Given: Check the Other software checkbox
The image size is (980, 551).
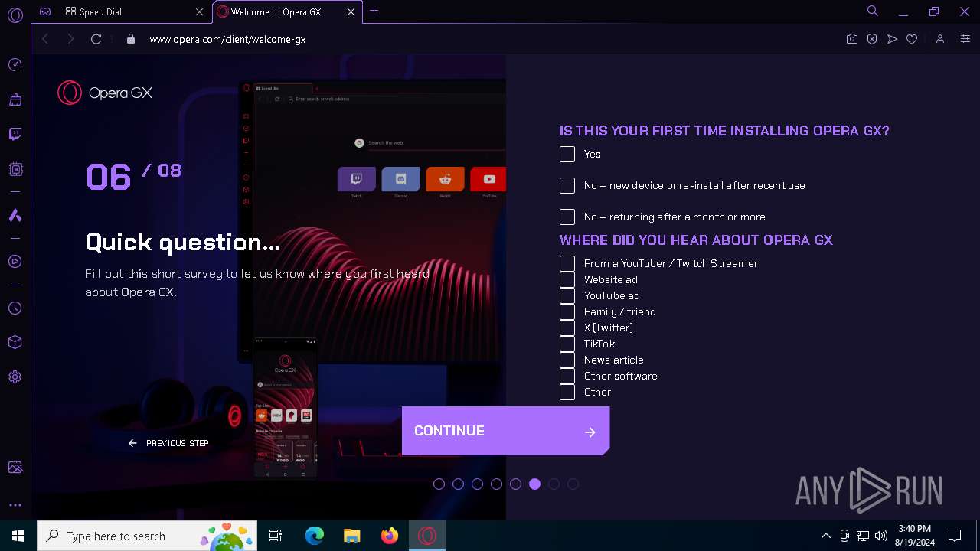Looking at the screenshot, I should pos(567,377).
